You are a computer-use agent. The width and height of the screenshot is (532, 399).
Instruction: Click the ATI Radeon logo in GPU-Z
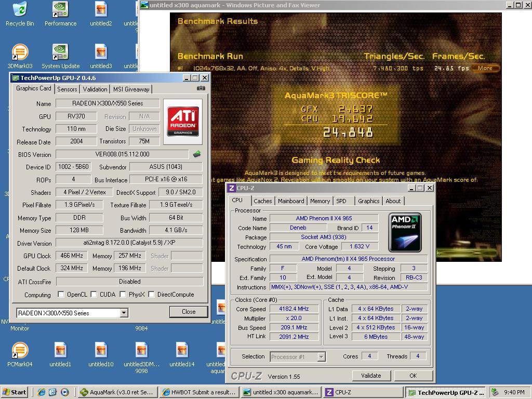(183, 122)
